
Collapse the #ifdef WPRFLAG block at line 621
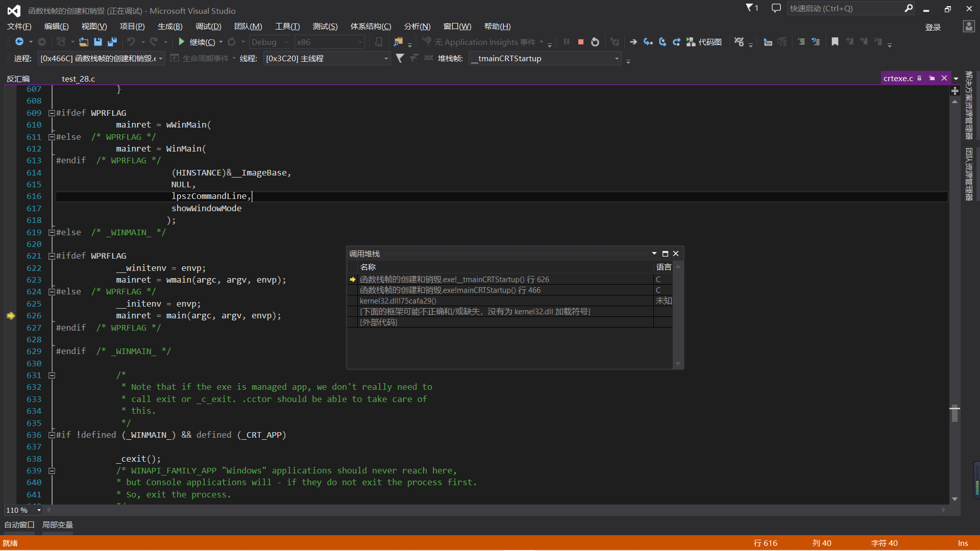52,256
